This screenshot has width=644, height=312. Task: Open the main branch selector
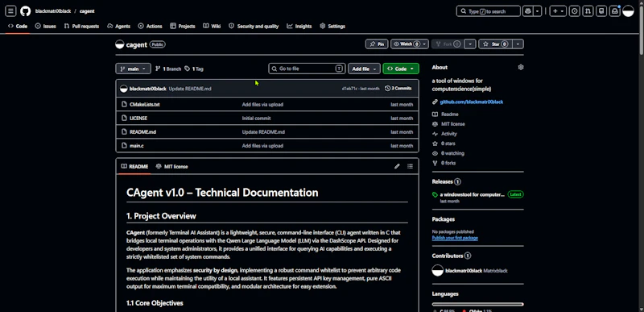point(133,69)
